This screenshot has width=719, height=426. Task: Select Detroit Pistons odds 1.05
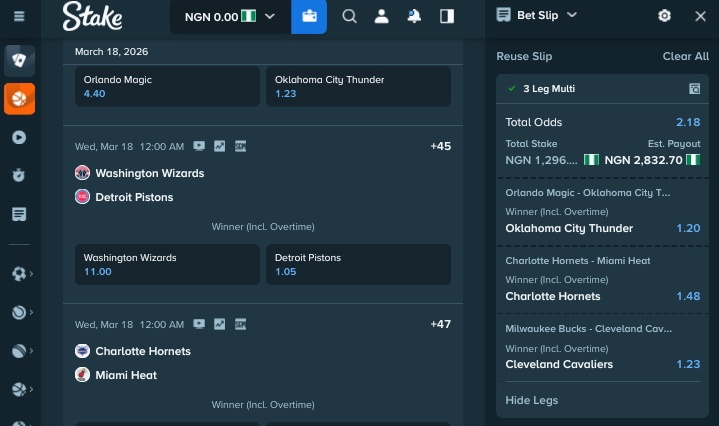[359, 265]
